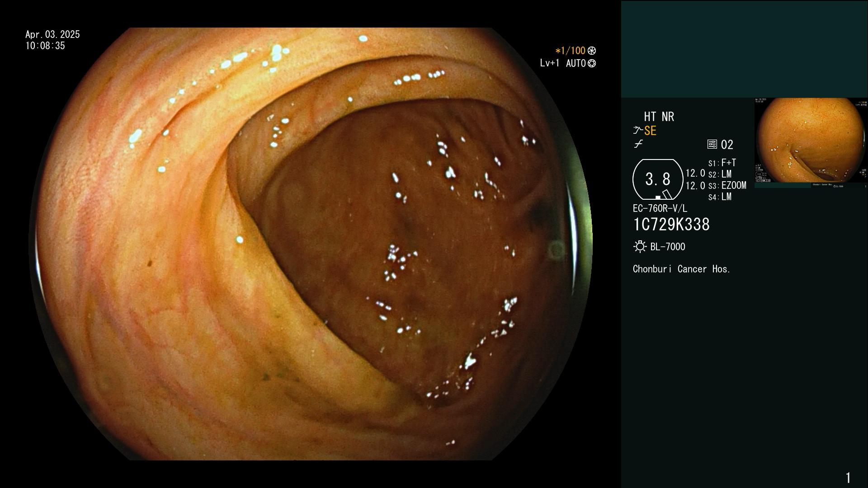Click the serial number '1C729K338'
This screenshot has height=488, width=868.
671,224
